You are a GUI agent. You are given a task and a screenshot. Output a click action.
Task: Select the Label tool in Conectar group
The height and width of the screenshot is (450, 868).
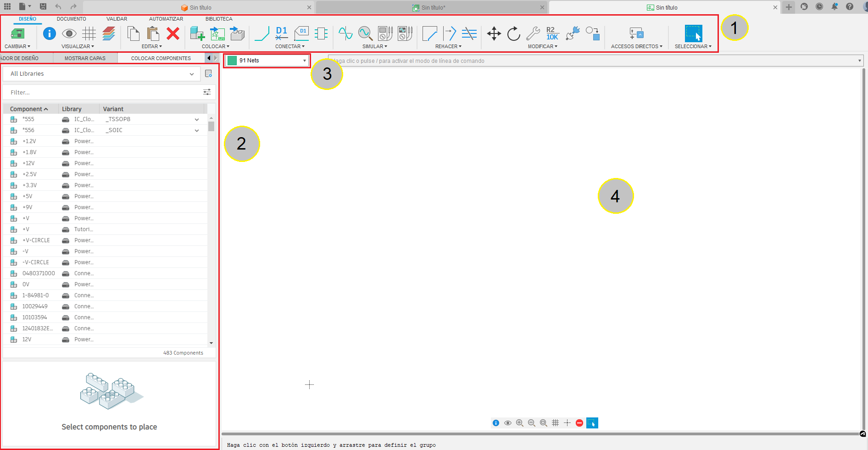coord(301,33)
